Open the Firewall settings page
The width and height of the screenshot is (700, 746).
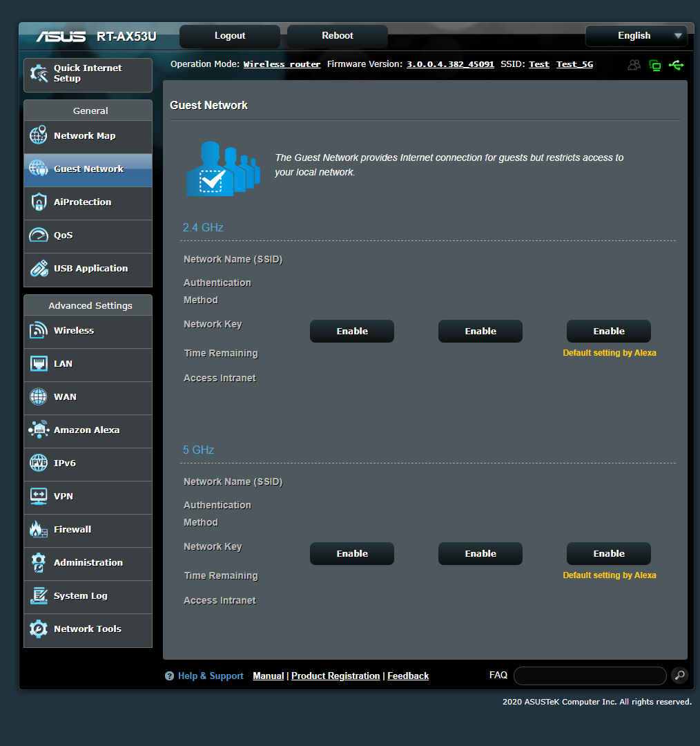coord(88,530)
